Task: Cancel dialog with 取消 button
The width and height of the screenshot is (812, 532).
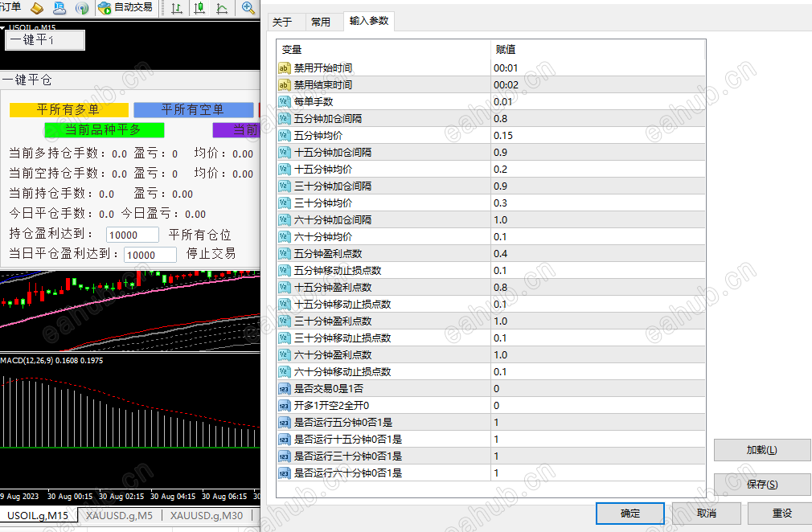Action: point(707,514)
